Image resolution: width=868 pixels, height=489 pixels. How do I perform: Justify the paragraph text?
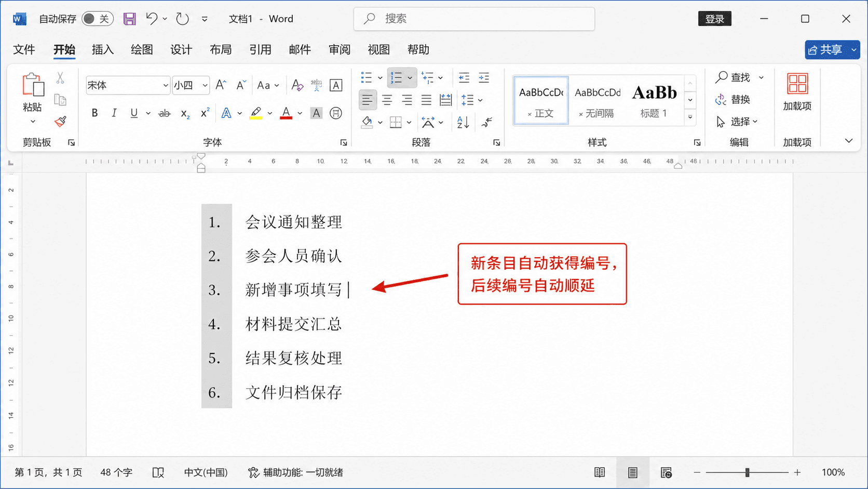tap(426, 100)
